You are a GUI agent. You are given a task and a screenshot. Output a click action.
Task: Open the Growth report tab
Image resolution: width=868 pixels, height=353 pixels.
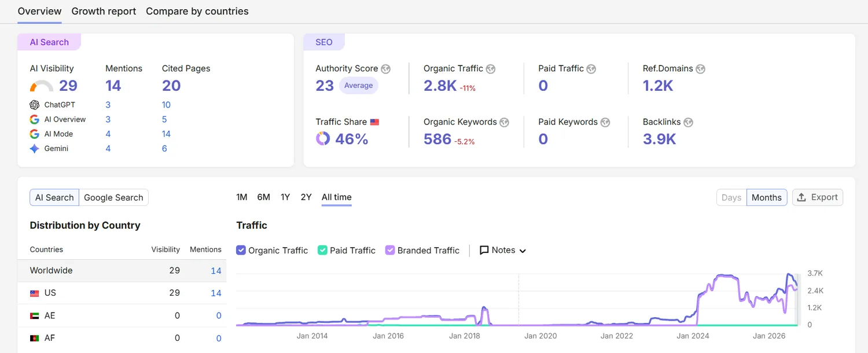(x=104, y=11)
